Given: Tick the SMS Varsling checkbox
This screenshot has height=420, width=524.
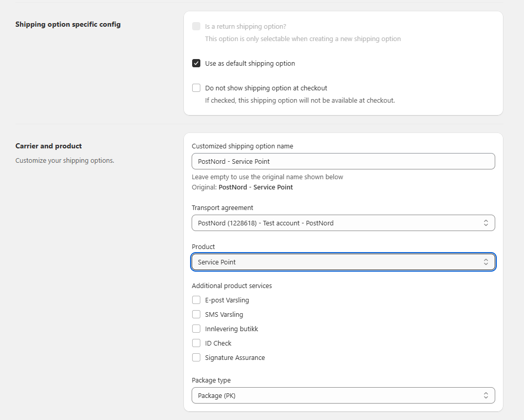Looking at the screenshot, I should (196, 314).
